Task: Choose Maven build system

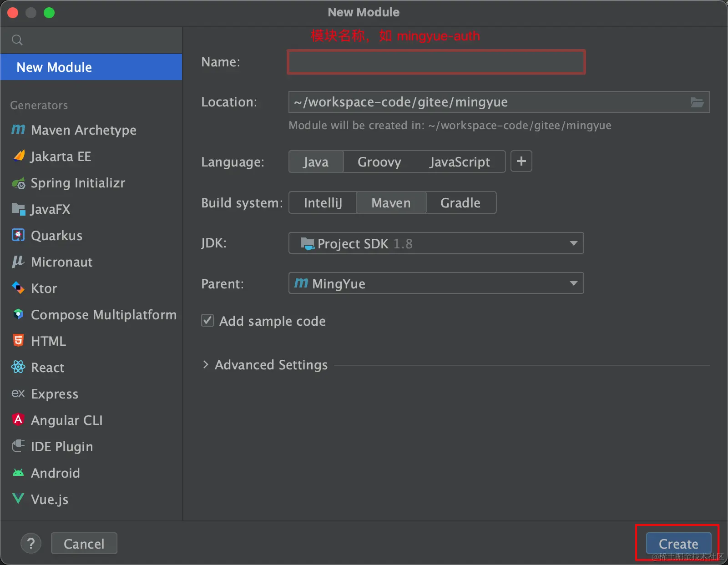Action: [x=391, y=202]
